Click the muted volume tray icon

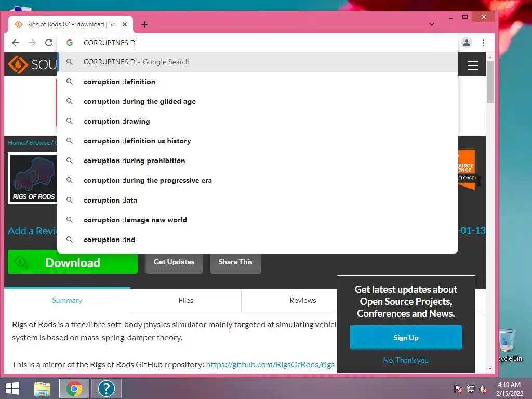[x=483, y=389]
